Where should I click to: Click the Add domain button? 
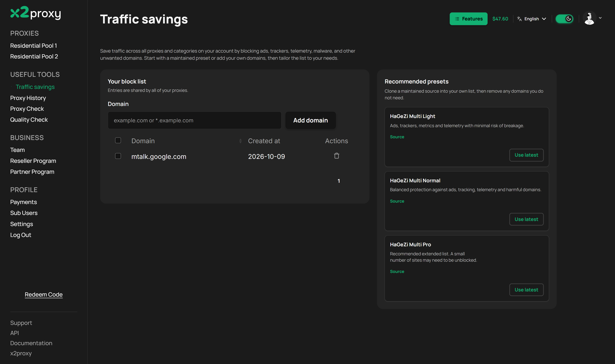(x=311, y=120)
